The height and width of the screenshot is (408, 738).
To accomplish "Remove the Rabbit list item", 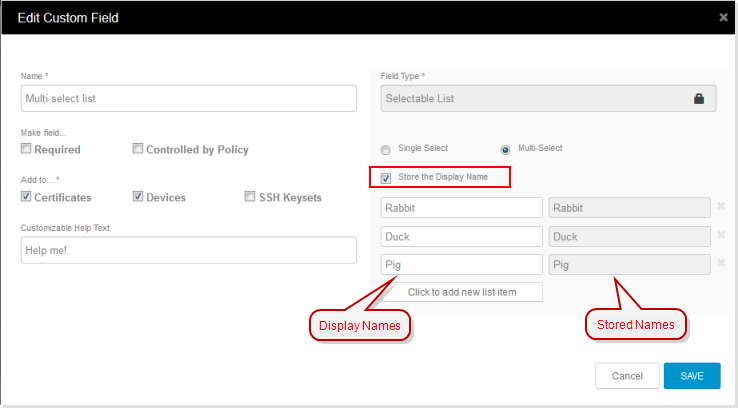I will pyautogui.click(x=721, y=207).
